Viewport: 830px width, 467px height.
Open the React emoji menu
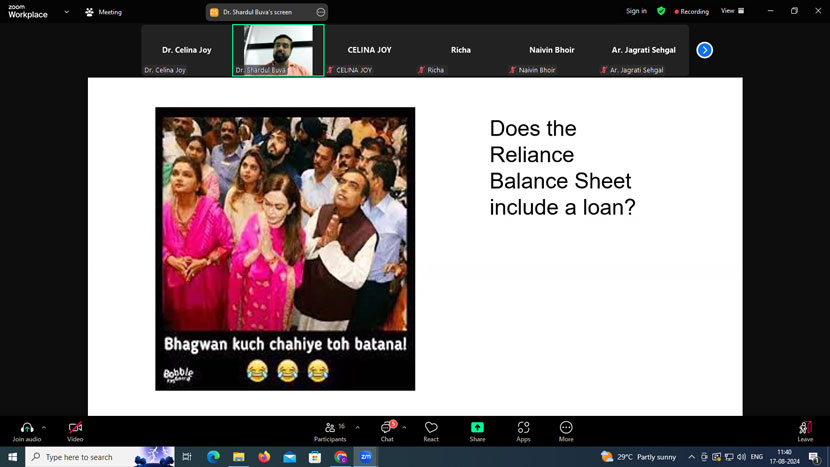(x=431, y=428)
